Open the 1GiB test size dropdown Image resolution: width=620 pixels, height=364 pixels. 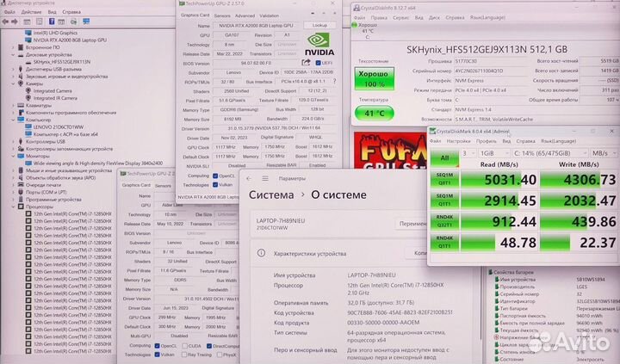(494, 153)
